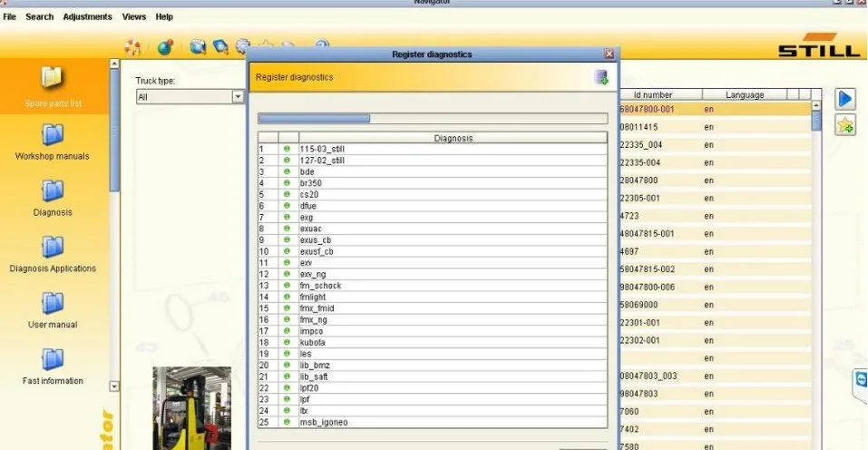This screenshot has height=450, width=868.
Task: Select diagnosis row lpf20
Action: (x=433, y=388)
